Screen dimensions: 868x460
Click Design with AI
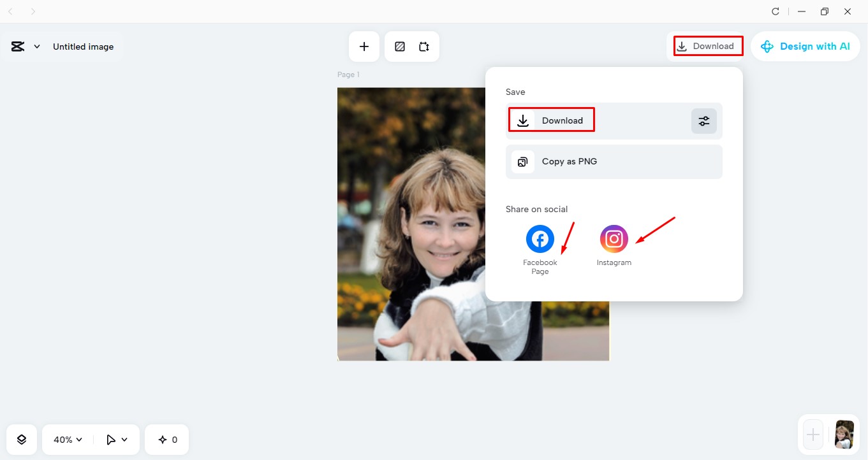(x=805, y=46)
